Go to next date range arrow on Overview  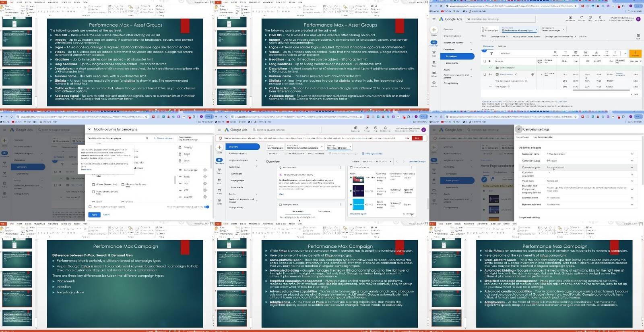coord(404,162)
